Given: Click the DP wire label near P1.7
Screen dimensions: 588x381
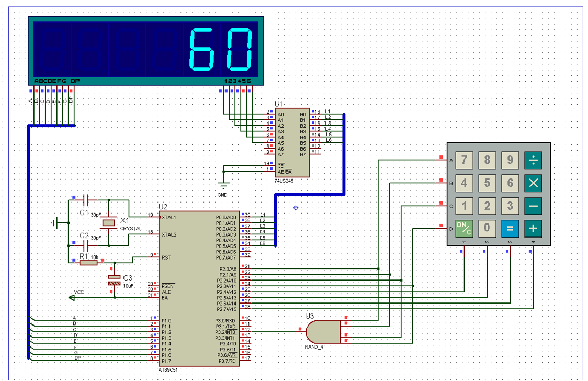Looking at the screenshot, I should (x=77, y=358).
